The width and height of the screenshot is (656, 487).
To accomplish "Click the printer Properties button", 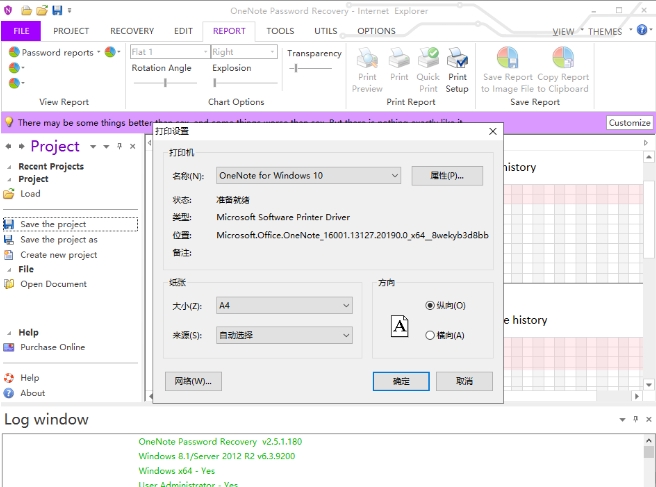I will click(447, 176).
